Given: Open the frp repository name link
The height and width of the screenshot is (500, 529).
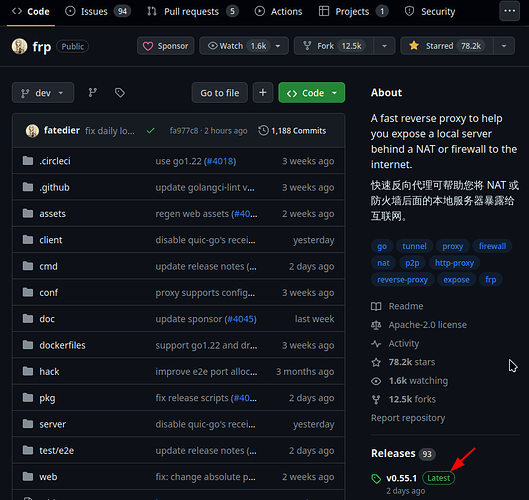Looking at the screenshot, I should tap(42, 47).
